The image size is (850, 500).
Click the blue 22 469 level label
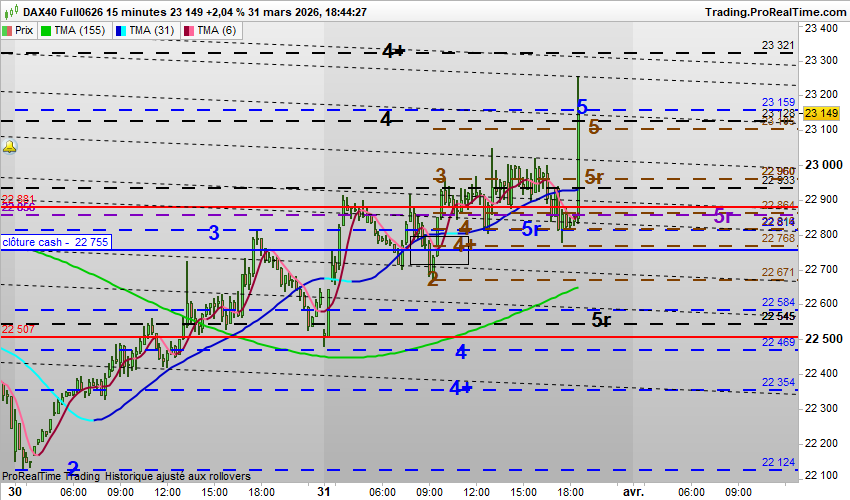click(778, 342)
